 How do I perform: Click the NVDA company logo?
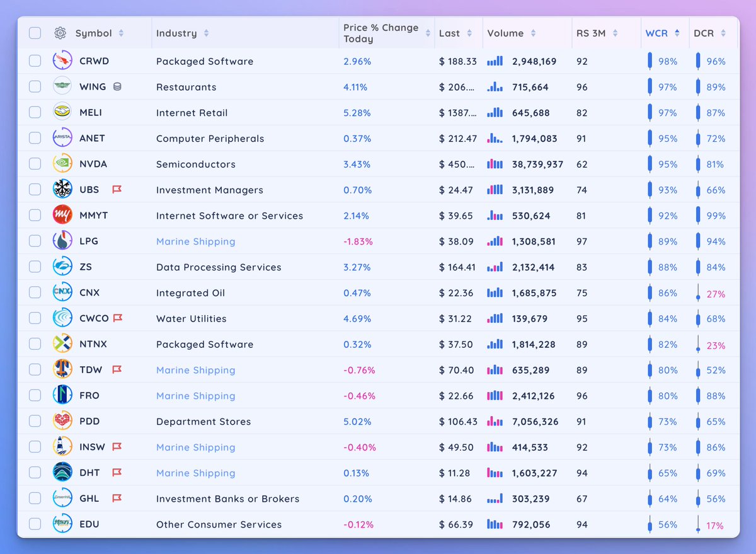[62, 164]
